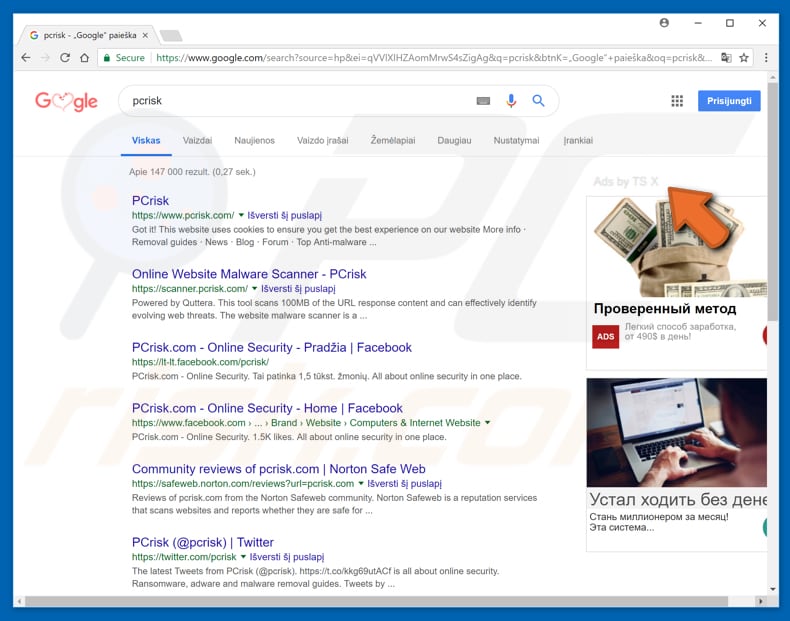Expand dropdown arrow next to safeweb.norton.com URL
790x621 pixels.
361,484
